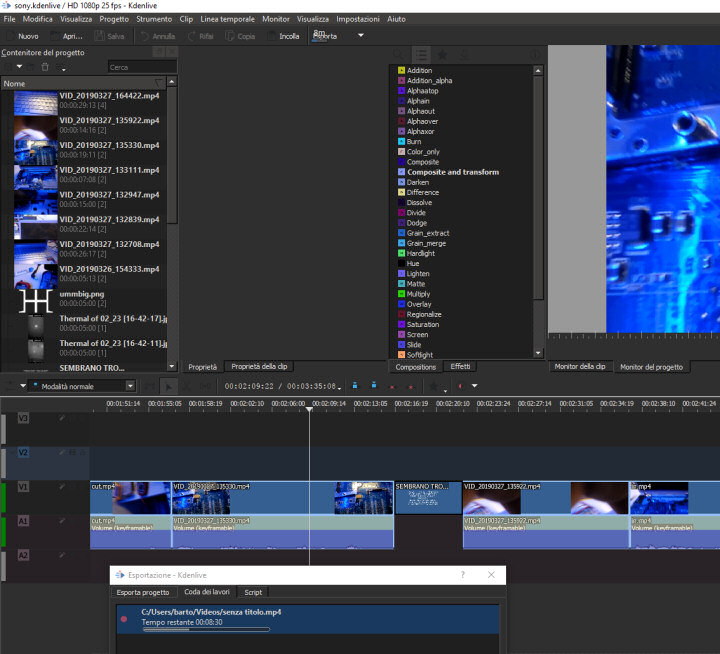Click the Esporta render button
Viewport: 720px width, 654px height.
click(x=325, y=36)
